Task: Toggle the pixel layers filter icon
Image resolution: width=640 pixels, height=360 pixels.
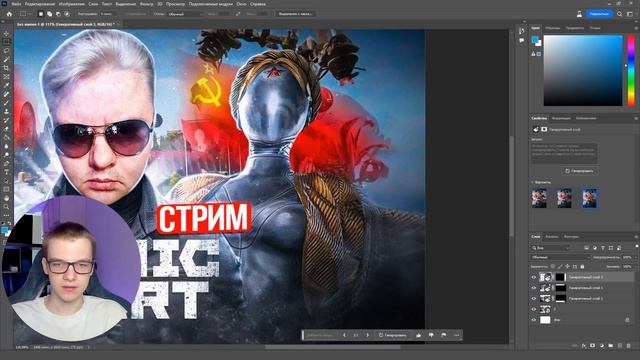Action: [x=587, y=248]
